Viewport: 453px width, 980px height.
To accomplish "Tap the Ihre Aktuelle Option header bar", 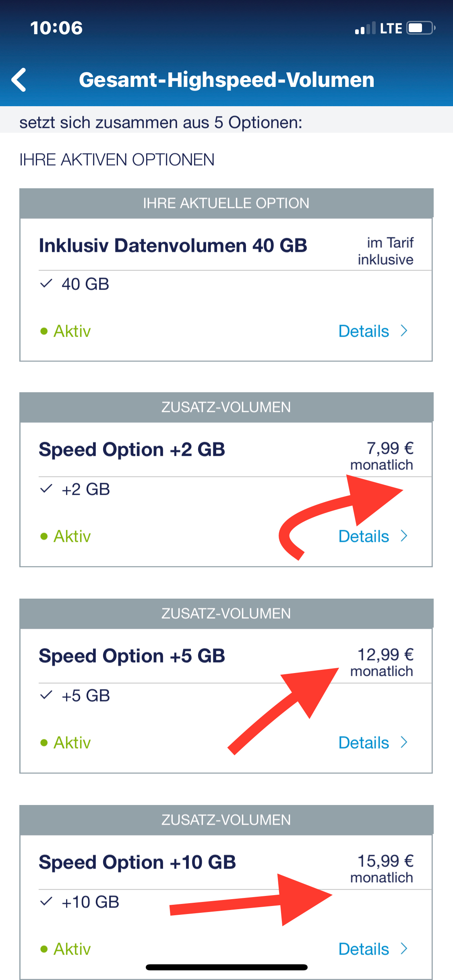I will (226, 203).
